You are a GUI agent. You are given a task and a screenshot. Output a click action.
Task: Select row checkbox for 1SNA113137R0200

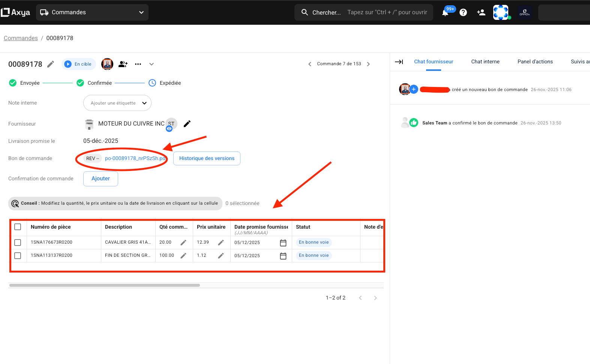(18, 256)
